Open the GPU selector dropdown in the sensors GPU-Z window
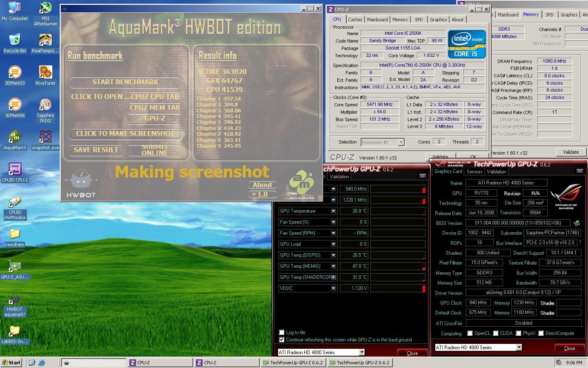The height and width of the screenshot is (368, 588). tap(361, 352)
